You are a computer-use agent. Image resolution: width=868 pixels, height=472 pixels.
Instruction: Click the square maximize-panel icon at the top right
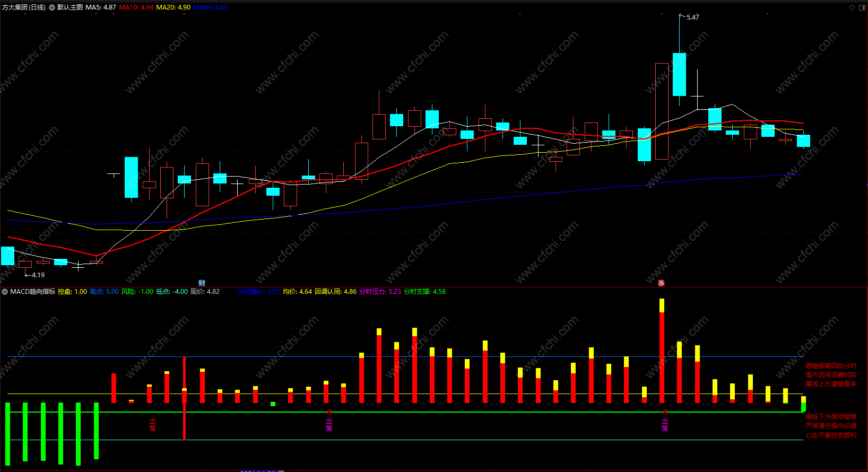(x=861, y=7)
